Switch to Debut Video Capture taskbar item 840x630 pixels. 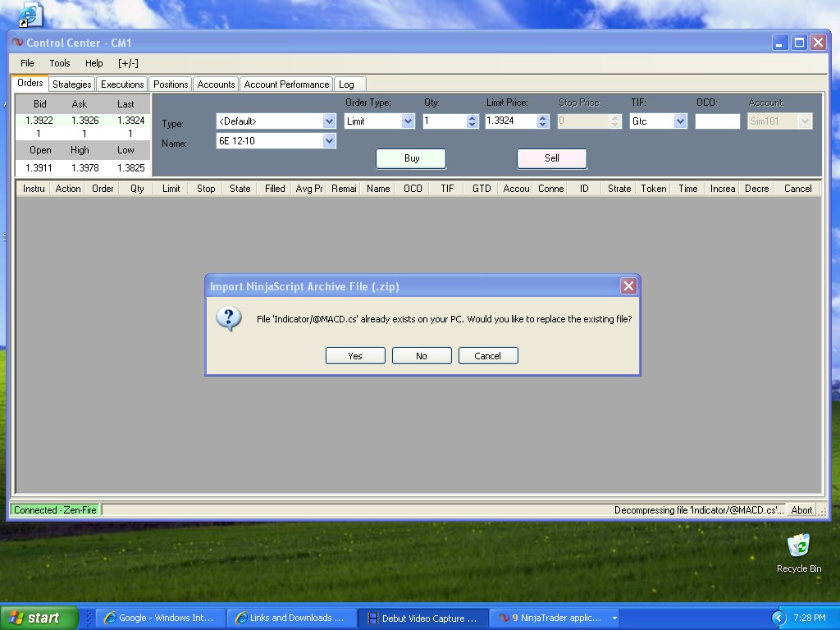422,618
